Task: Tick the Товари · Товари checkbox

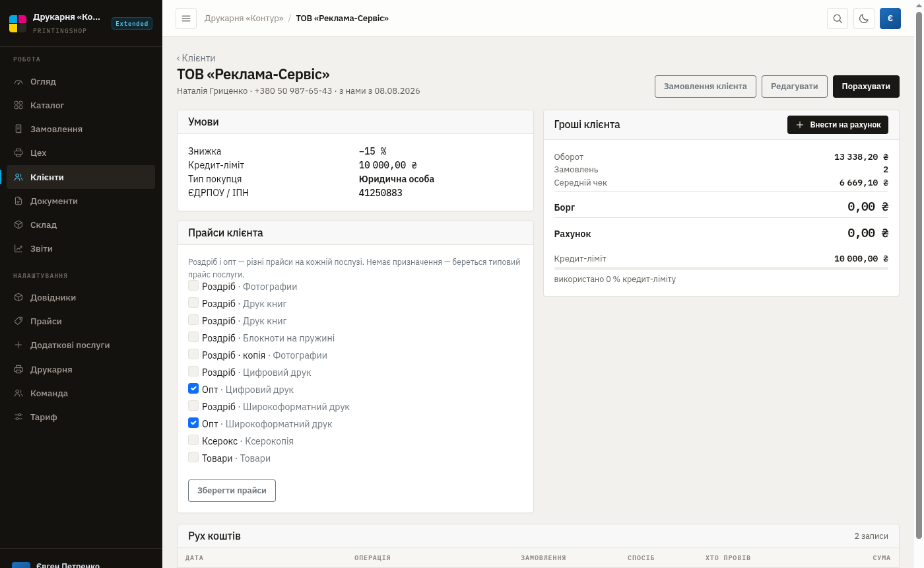Action: (x=193, y=458)
